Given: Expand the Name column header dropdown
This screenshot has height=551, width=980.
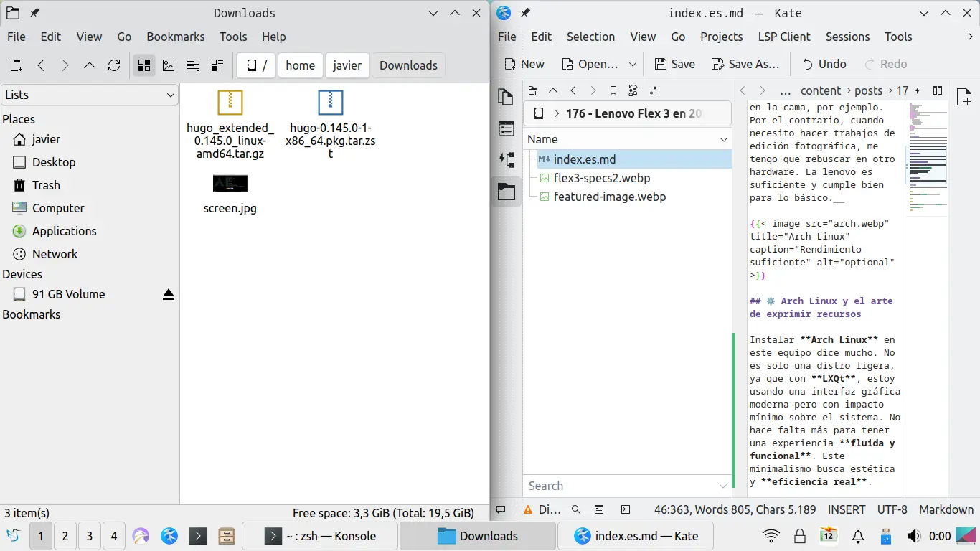Looking at the screenshot, I should 723,140.
